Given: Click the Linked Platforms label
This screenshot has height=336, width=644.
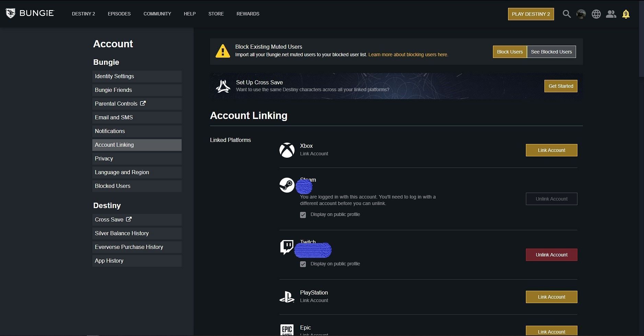Looking at the screenshot, I should click(x=230, y=140).
